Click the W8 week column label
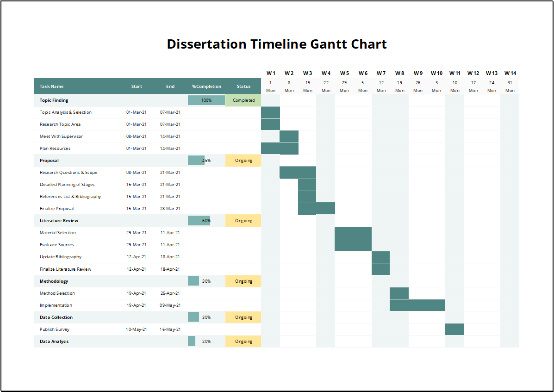554x392 pixels. [x=399, y=73]
